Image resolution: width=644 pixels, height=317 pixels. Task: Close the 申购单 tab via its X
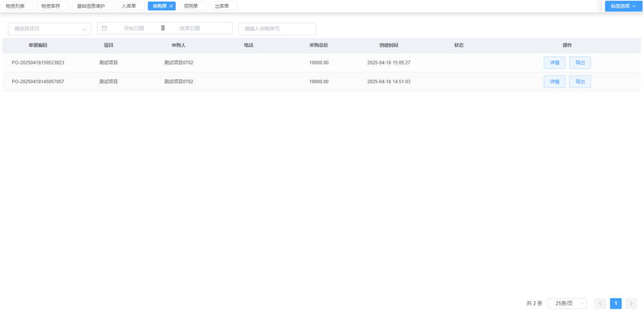pyautogui.click(x=171, y=6)
